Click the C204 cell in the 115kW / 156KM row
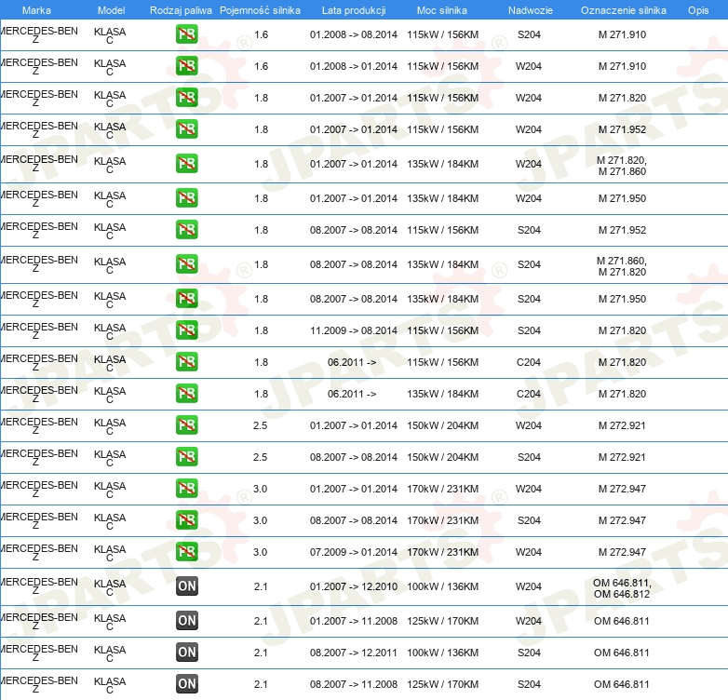Viewport: 728px width, 700px height. coord(529,362)
